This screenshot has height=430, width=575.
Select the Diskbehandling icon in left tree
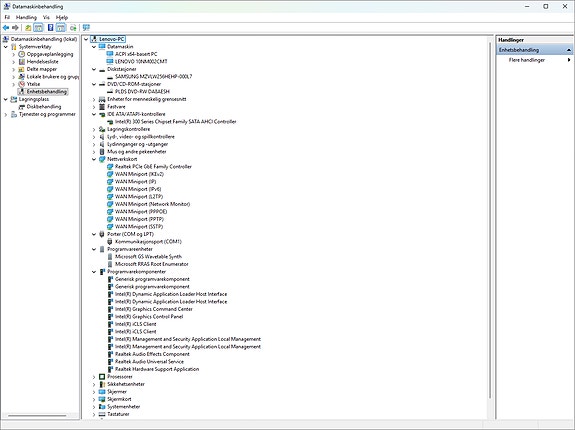click(x=22, y=107)
